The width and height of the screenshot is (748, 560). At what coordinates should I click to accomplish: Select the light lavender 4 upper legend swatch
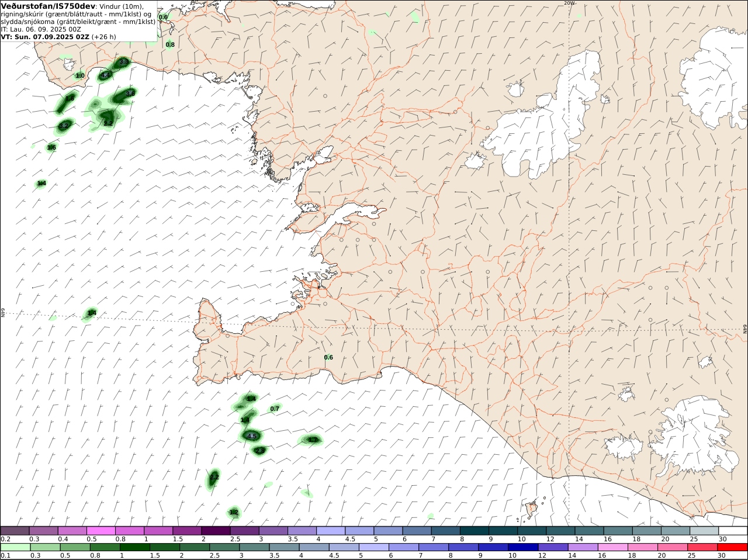coord(331,531)
